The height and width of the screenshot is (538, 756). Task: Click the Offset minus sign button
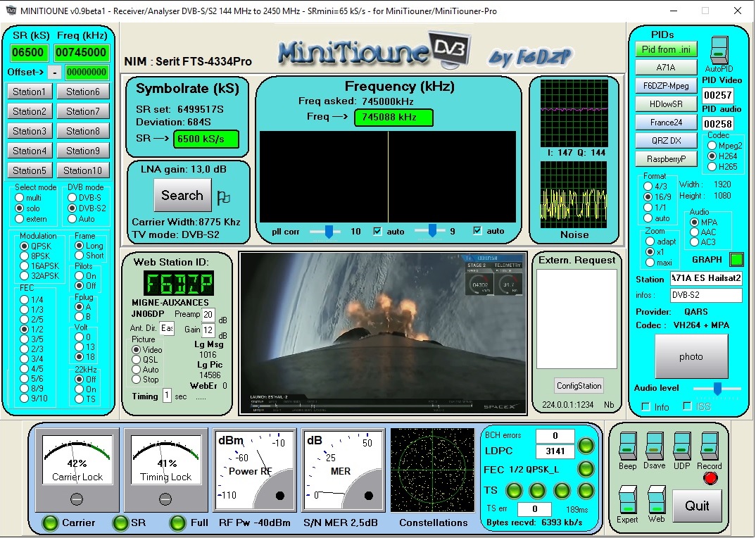click(55, 73)
